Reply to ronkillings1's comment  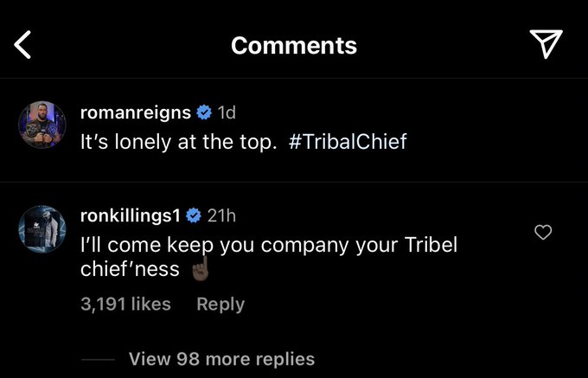click(220, 304)
